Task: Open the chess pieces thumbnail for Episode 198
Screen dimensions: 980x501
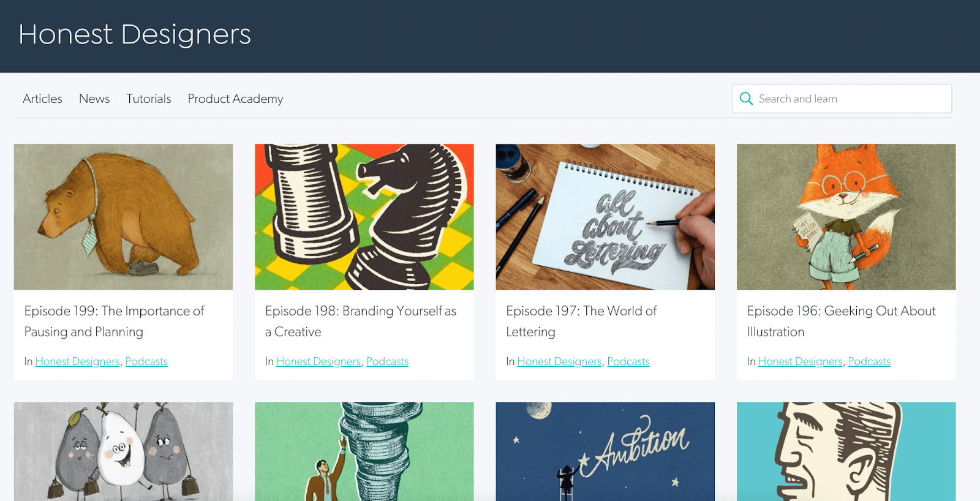Action: tap(364, 217)
